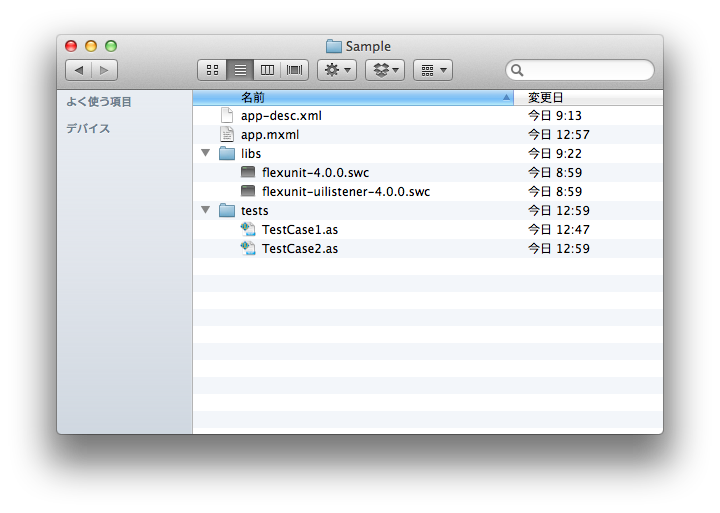720x513 pixels.
Task: Select the tests folder name
Action: [x=254, y=210]
